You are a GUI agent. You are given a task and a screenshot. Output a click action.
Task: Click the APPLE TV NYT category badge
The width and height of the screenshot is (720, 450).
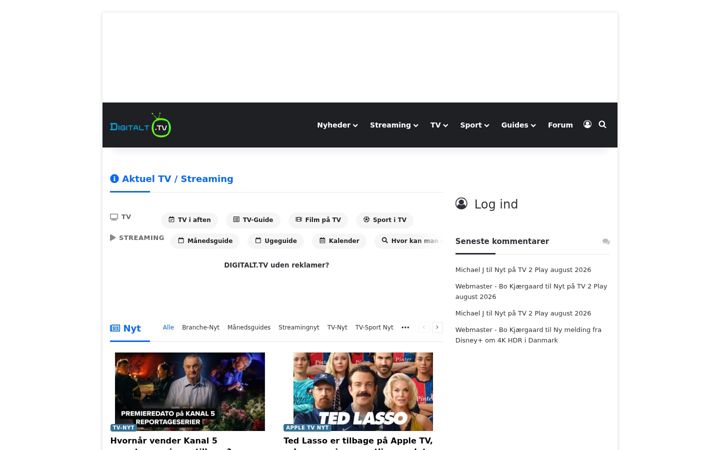(x=307, y=428)
